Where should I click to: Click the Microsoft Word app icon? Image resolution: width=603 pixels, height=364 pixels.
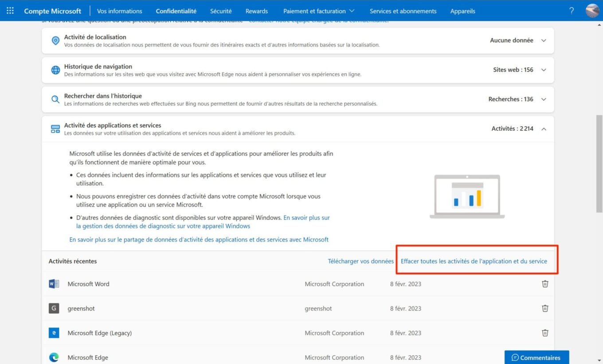tap(54, 284)
